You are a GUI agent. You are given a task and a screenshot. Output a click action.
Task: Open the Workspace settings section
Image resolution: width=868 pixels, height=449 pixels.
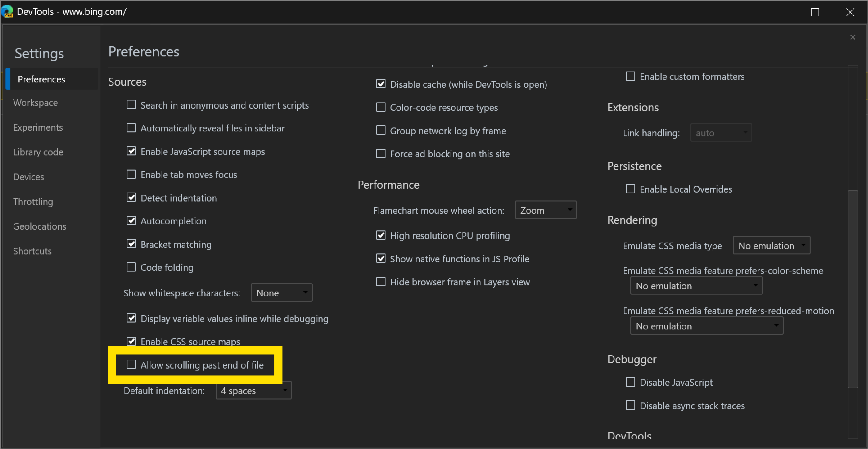35,103
